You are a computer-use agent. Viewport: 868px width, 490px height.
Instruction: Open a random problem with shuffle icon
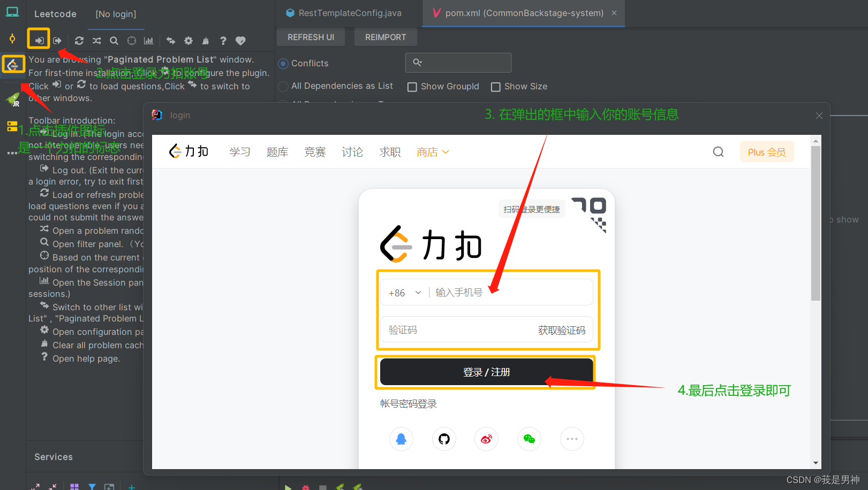pos(96,41)
